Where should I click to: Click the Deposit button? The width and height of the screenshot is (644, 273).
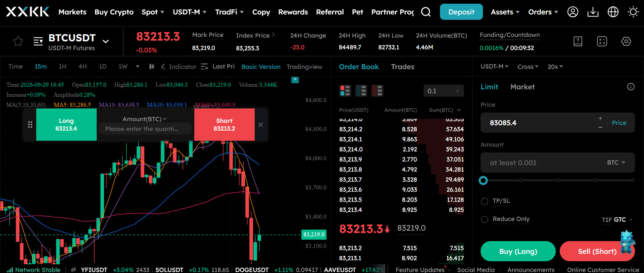click(461, 12)
